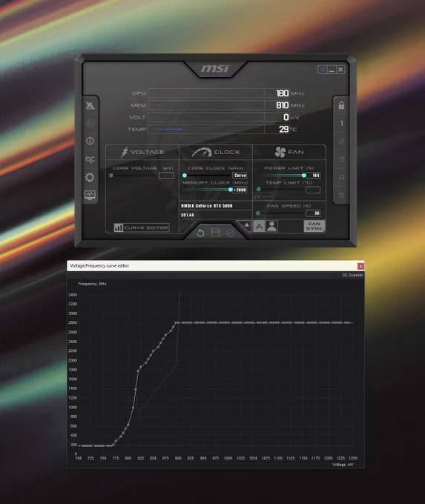Click the Core Voltage value box

pyautogui.click(x=166, y=176)
